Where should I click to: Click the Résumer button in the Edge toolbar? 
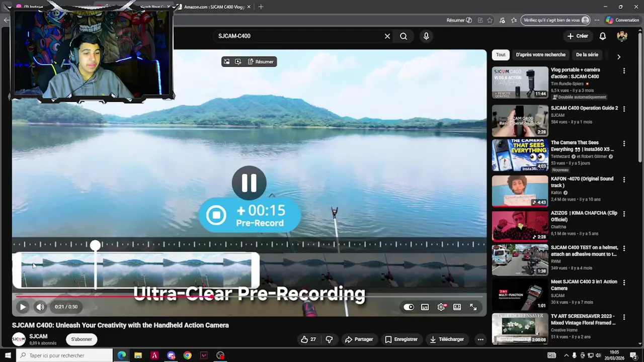459,20
